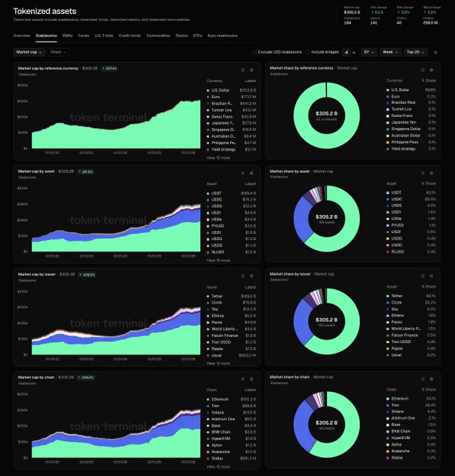Switch to U.S. T-bills tab
455x476 pixels.
point(104,36)
